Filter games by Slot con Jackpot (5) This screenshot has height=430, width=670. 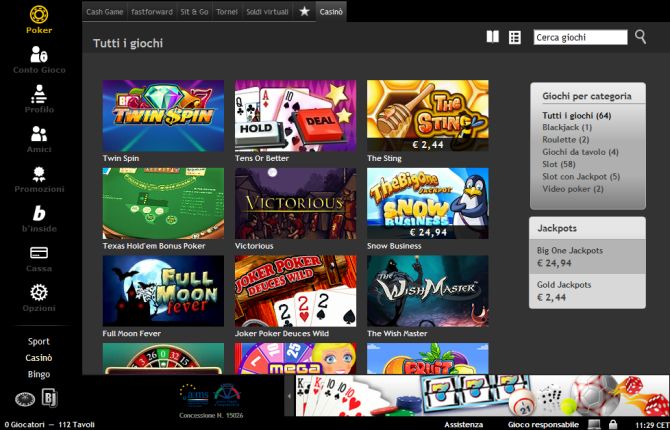coord(581,177)
